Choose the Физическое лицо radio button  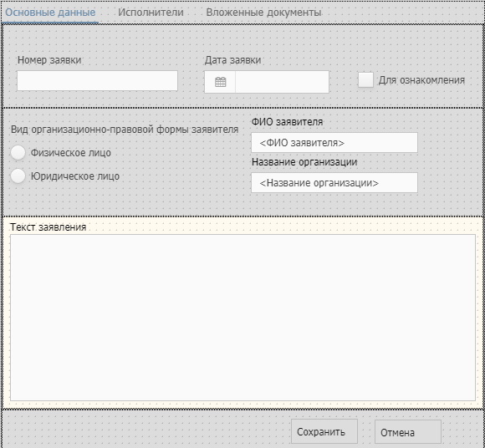(x=18, y=153)
